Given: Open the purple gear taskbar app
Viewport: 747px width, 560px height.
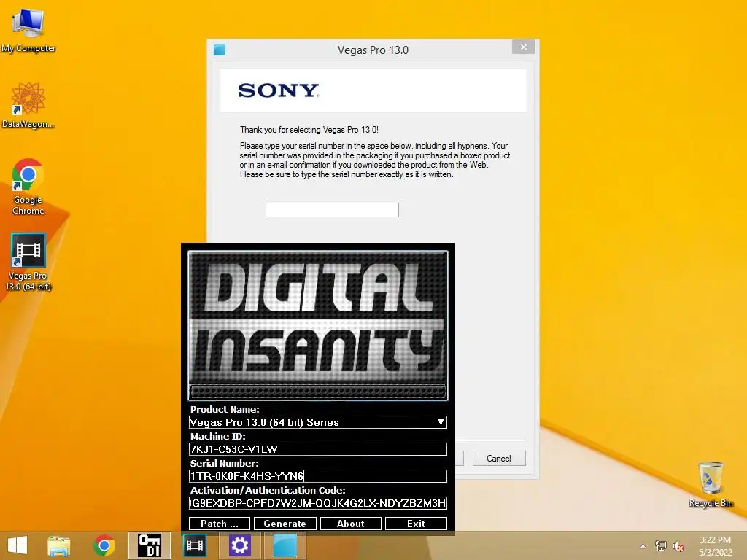Looking at the screenshot, I should click(x=239, y=545).
